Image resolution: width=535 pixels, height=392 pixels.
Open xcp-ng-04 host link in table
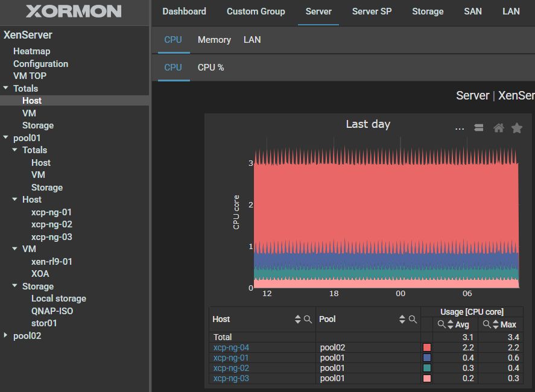pyautogui.click(x=231, y=347)
